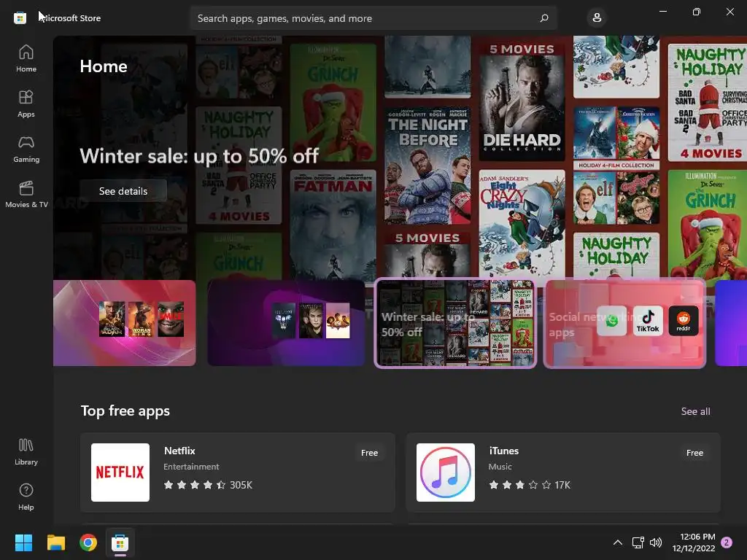The image size is (747, 560).
Task: Open the Library in sidebar
Action: tap(26, 452)
